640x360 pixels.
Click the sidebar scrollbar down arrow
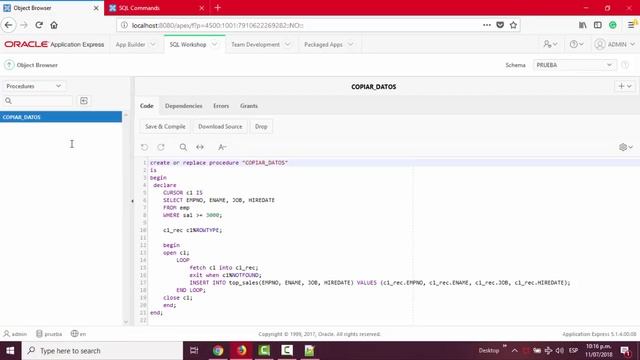[126, 322]
